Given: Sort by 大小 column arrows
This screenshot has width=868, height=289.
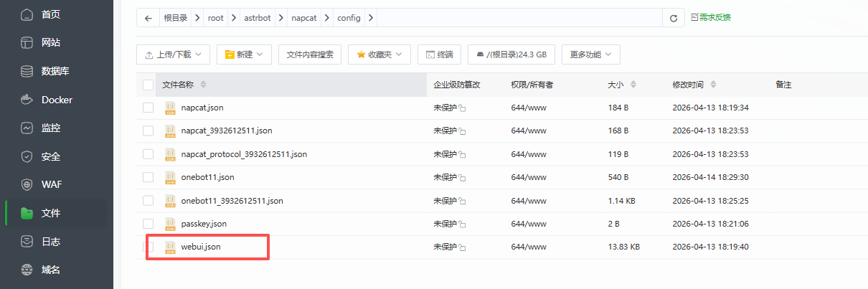Looking at the screenshot, I should click(633, 85).
